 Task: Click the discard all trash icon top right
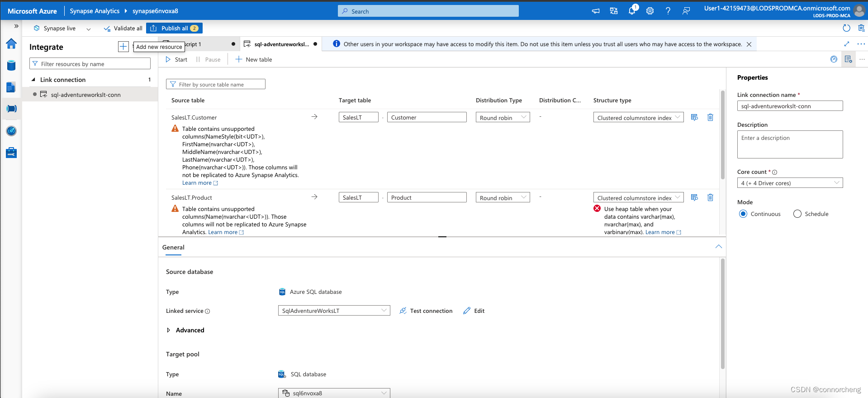click(861, 28)
